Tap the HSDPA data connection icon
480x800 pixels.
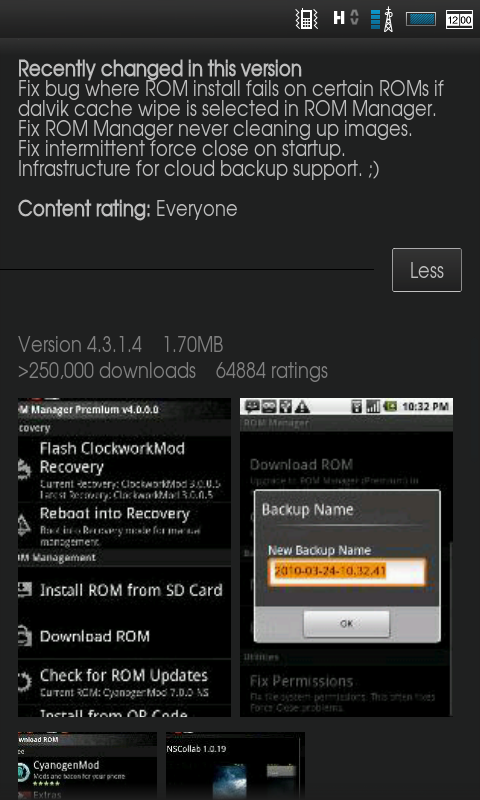pyautogui.click(x=346, y=18)
